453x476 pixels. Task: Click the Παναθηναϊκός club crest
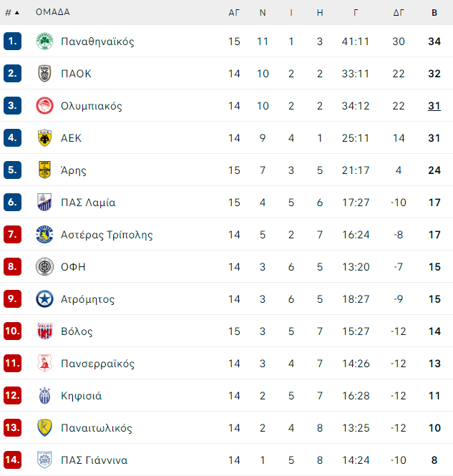point(44,42)
